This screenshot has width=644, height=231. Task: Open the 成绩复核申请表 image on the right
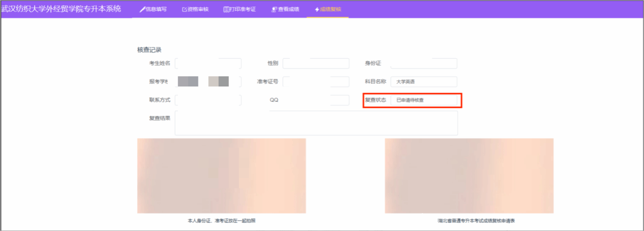(x=469, y=176)
